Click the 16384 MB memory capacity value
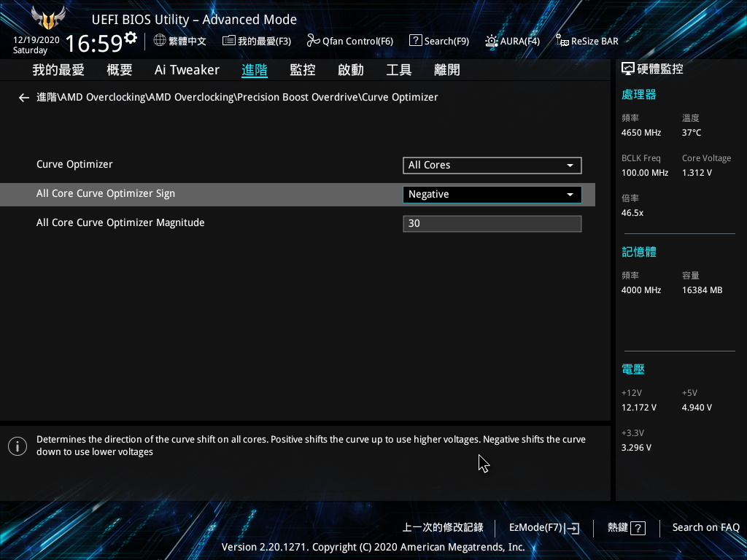The height and width of the screenshot is (560, 747). pos(703,290)
